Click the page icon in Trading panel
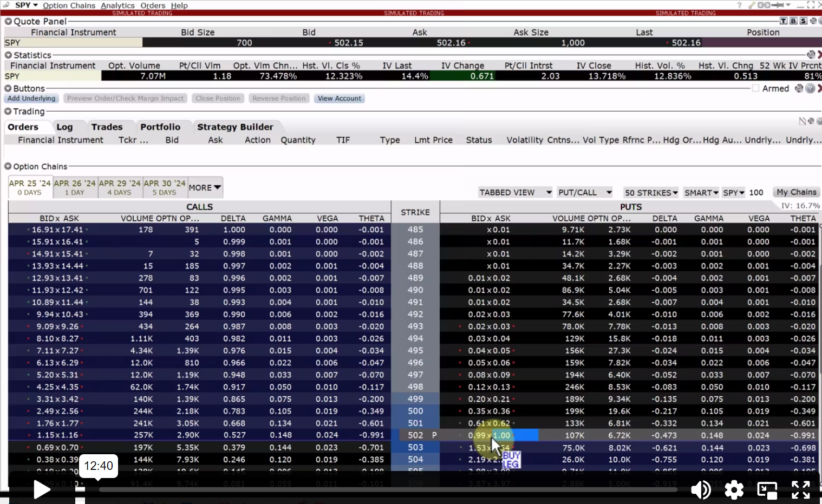 [803, 121]
